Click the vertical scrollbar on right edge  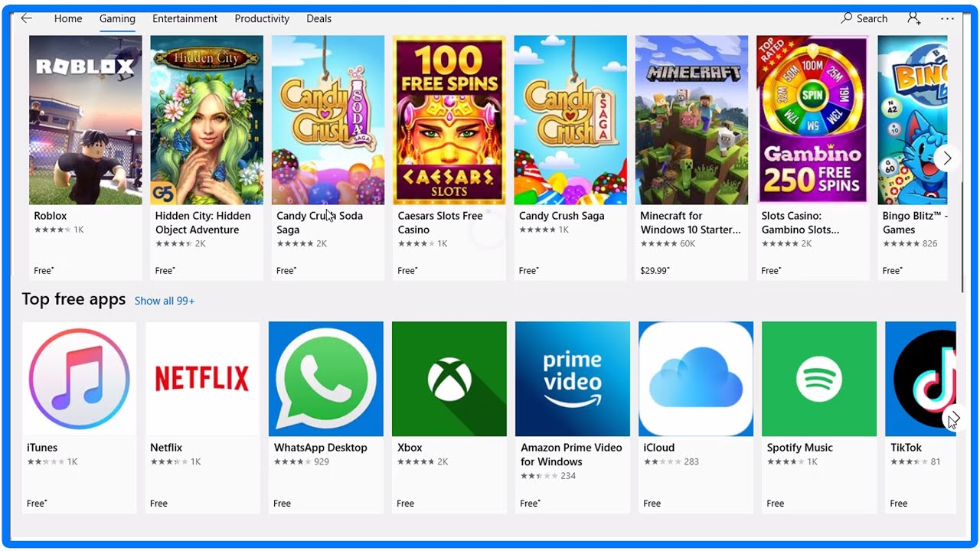pyautogui.click(x=963, y=237)
